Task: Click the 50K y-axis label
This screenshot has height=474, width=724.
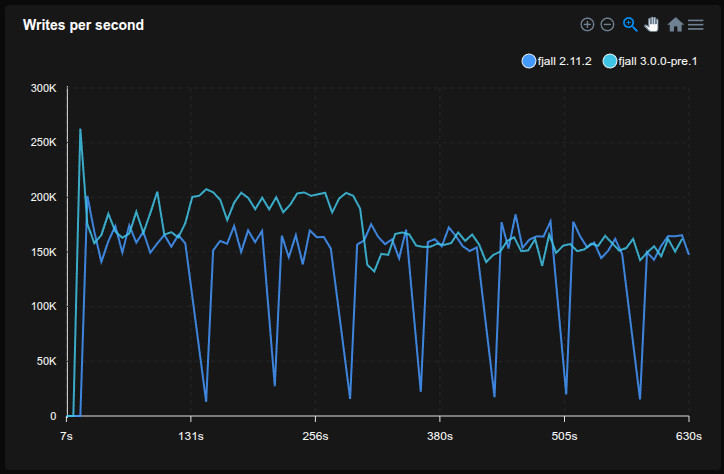Action: 47,361
